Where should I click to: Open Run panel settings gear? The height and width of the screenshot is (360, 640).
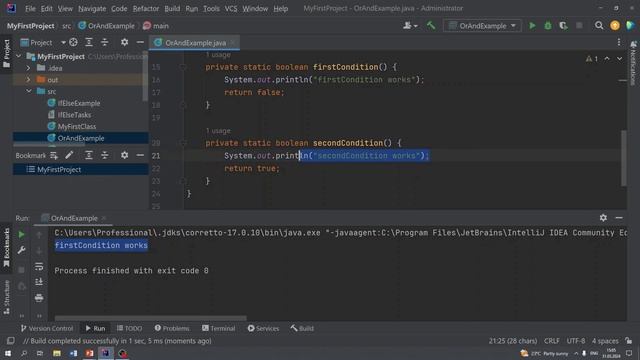603,218
